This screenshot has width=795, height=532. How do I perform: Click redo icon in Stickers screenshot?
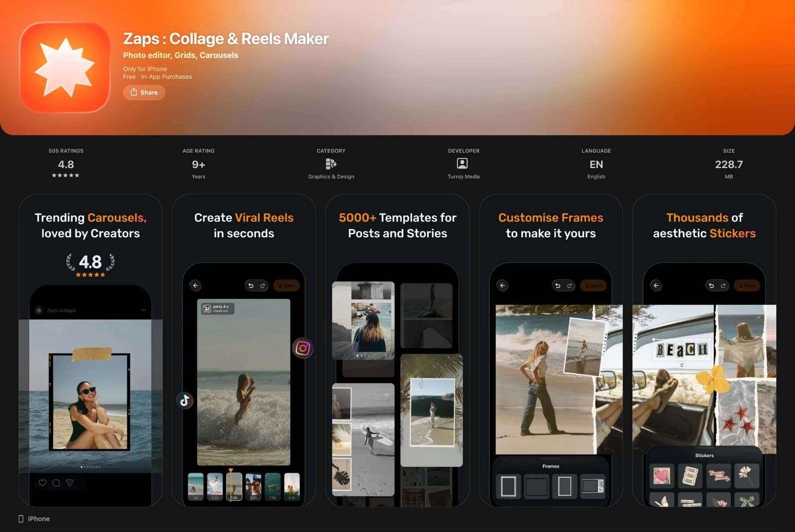pos(723,285)
